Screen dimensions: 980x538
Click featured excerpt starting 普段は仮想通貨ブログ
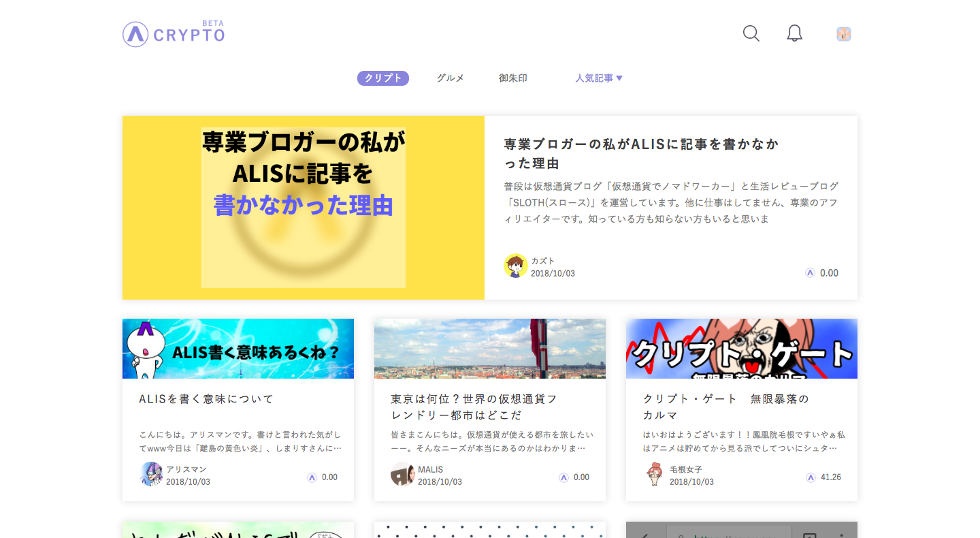click(x=671, y=202)
